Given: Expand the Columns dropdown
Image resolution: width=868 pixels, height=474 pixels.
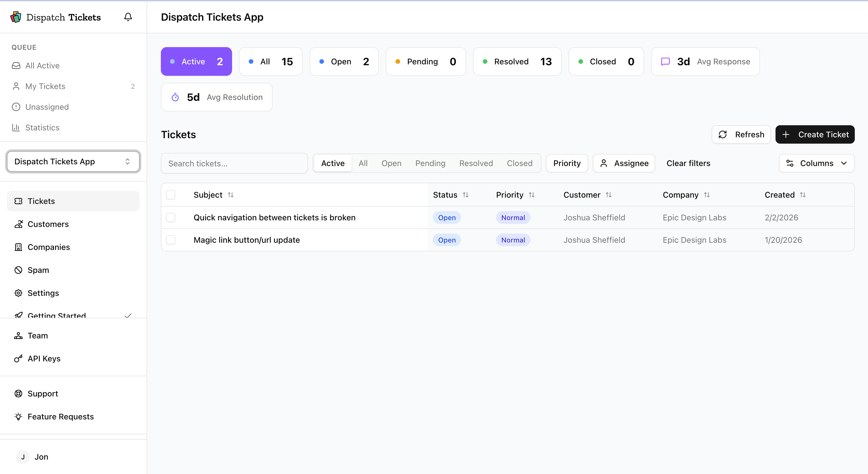Looking at the screenshot, I should pyautogui.click(x=817, y=163).
